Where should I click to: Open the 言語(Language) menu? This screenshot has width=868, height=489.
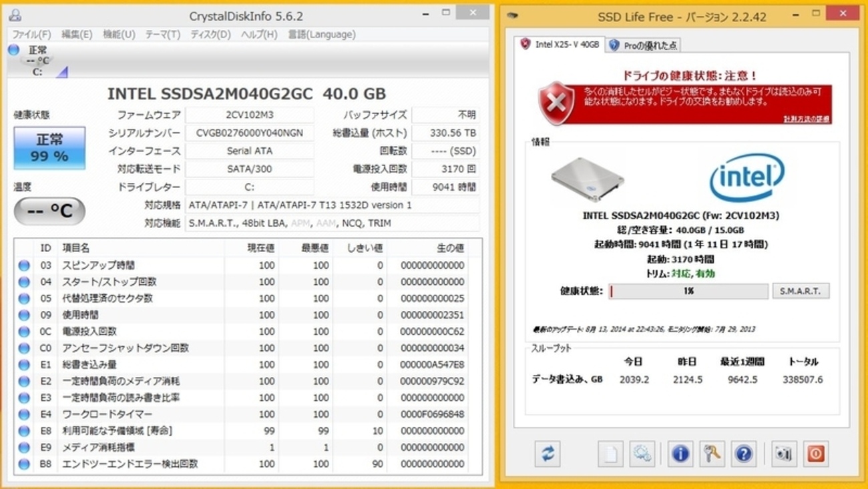(322, 34)
